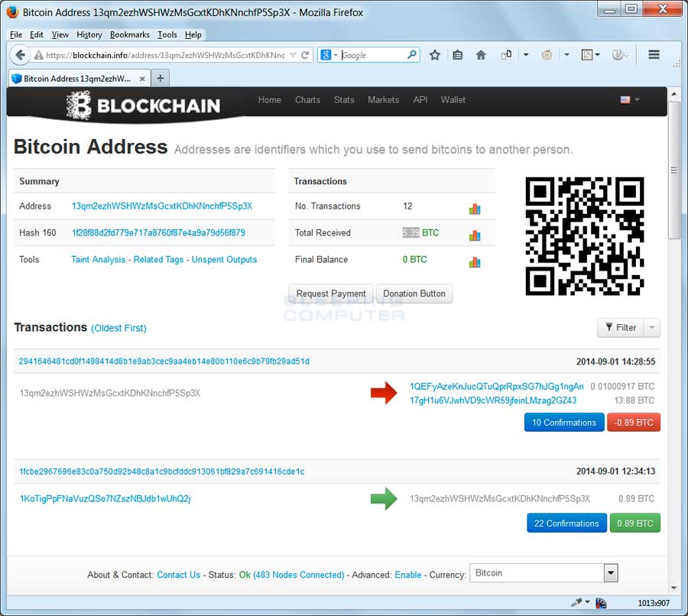Open sender address 1KoTigPpFNaVuzQSo7NZszNBJdb1wUhQ2j
Screen dimensions: 688x616
(105, 498)
